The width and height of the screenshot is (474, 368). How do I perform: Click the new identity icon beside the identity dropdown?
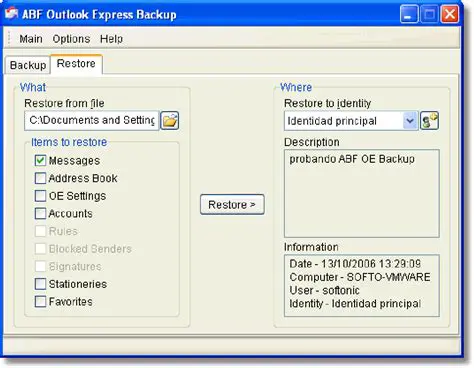point(429,121)
